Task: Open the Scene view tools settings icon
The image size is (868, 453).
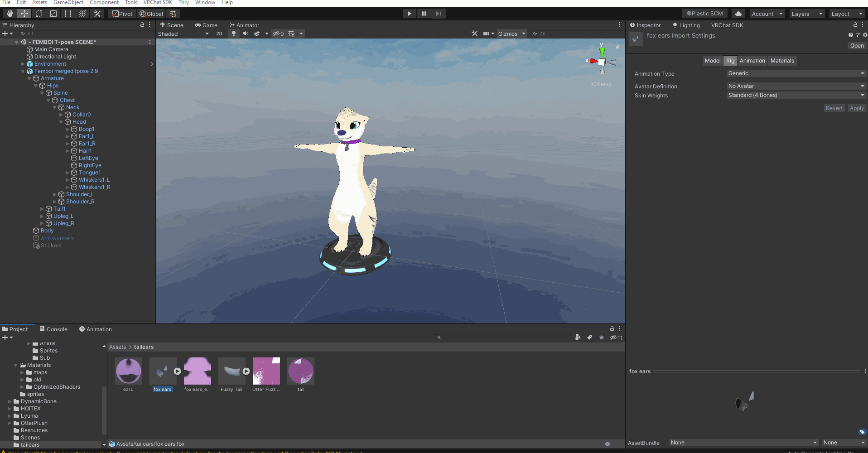Action: (474, 34)
